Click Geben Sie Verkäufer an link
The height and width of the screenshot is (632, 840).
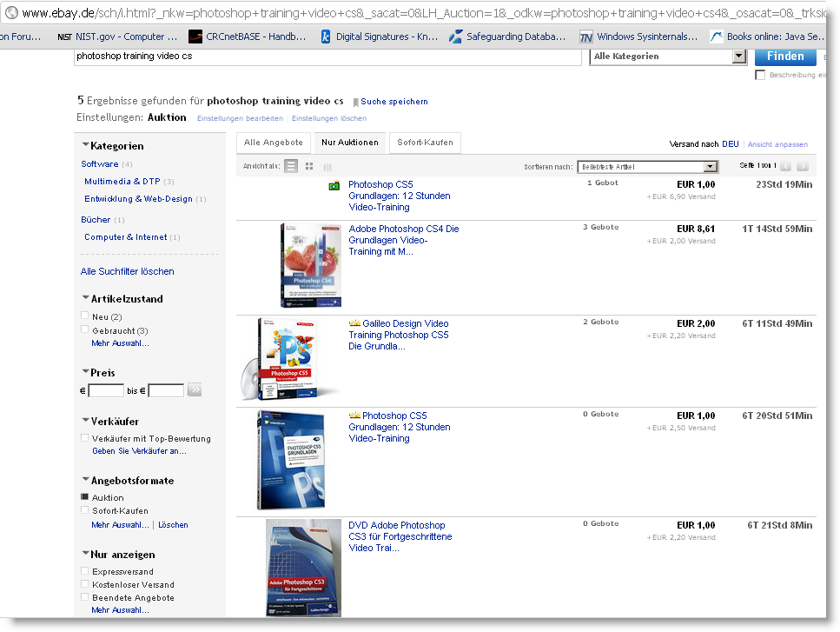click(139, 451)
